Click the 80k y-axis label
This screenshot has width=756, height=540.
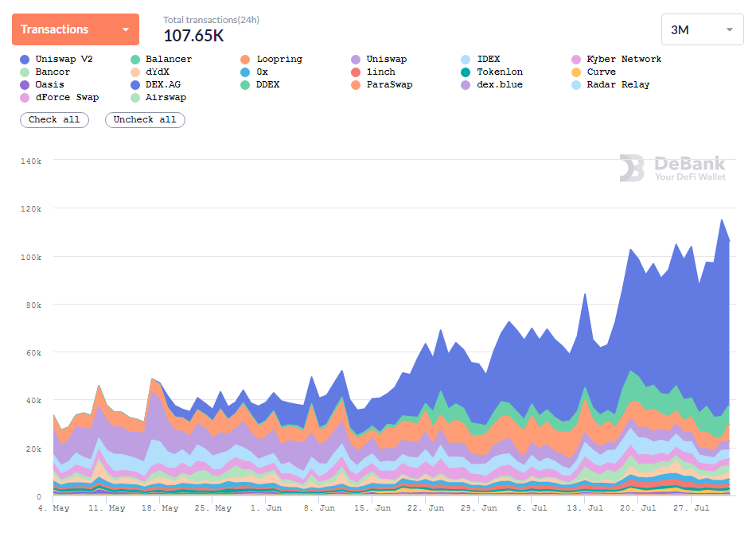[33, 305]
